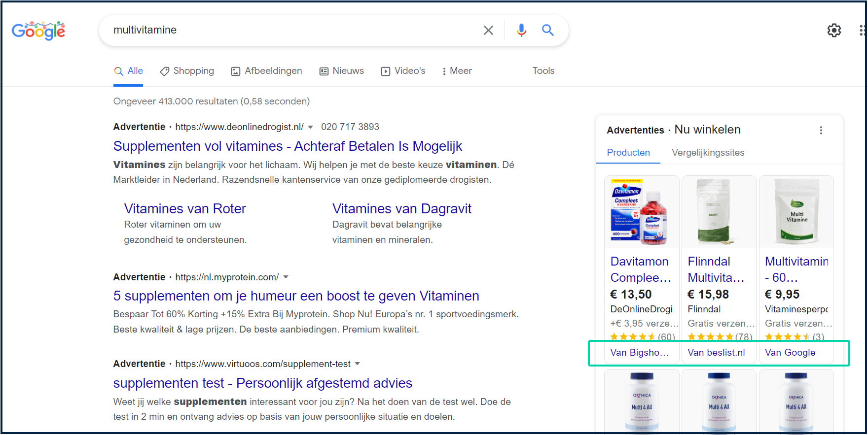Viewport: 868px width, 435px height.
Task: Open the 'Vitamines van Dagravit' sitelink
Action: click(402, 209)
